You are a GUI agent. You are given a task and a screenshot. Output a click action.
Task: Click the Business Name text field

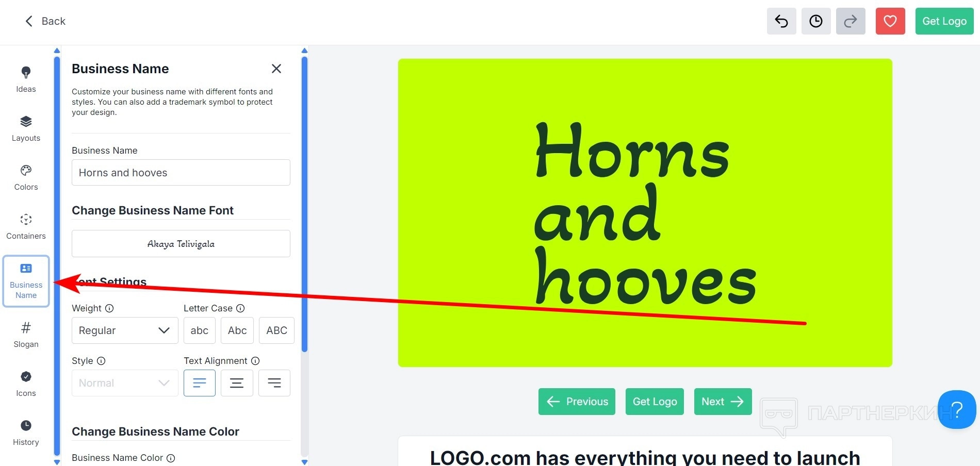(x=181, y=173)
